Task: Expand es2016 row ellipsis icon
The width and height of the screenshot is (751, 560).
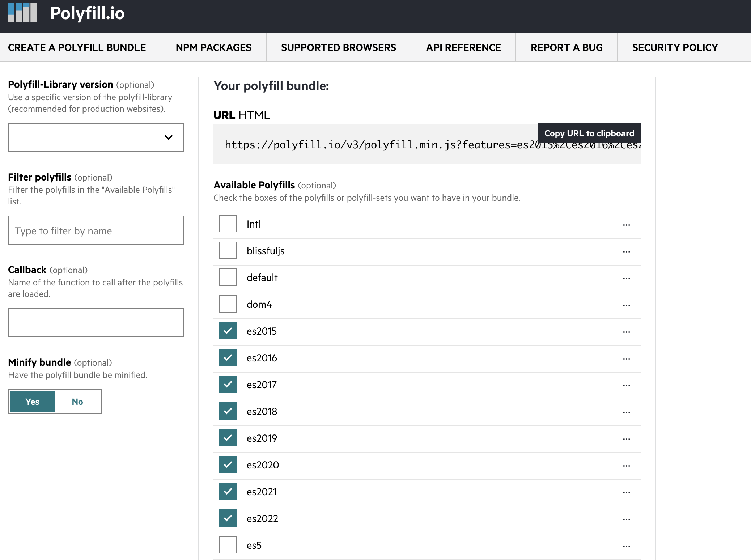Action: click(627, 359)
